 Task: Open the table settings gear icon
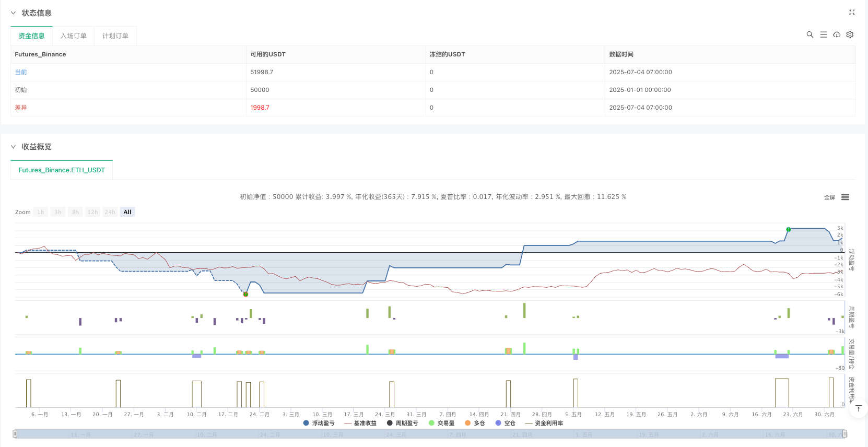[850, 34]
